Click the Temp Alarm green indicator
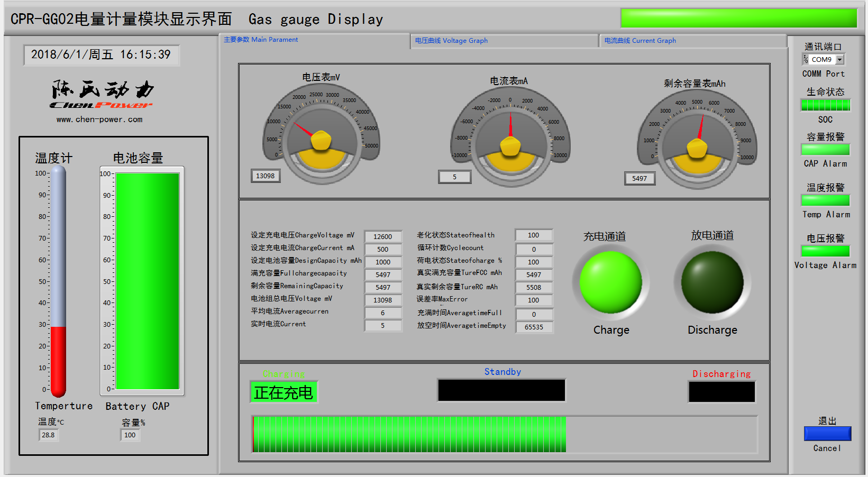Image resolution: width=868 pixels, height=477 pixels. pos(825,200)
